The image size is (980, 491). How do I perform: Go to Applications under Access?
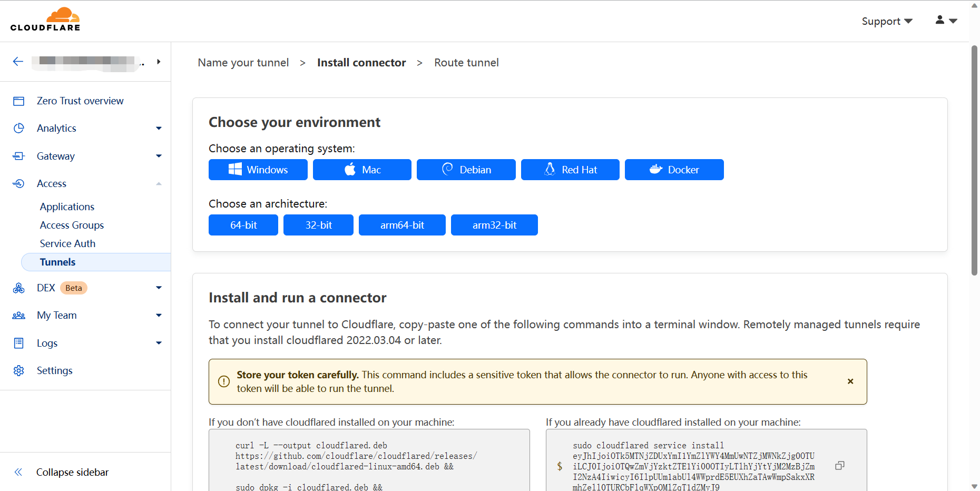pyautogui.click(x=67, y=207)
